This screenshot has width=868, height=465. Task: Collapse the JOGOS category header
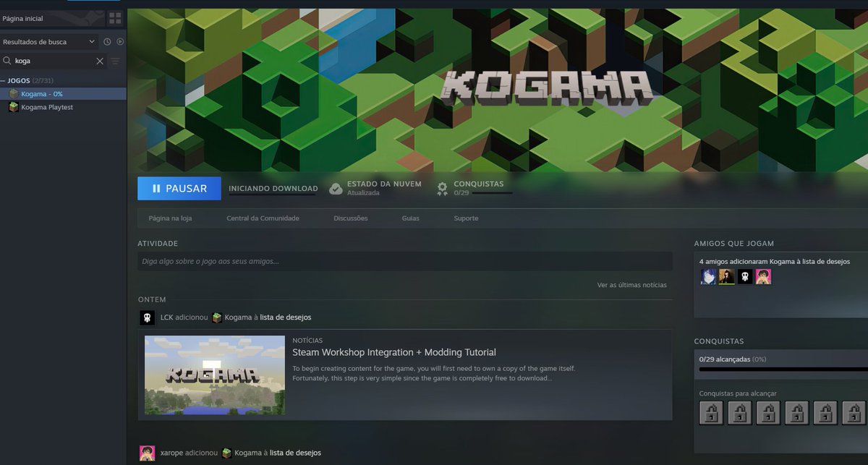pyautogui.click(x=30, y=80)
